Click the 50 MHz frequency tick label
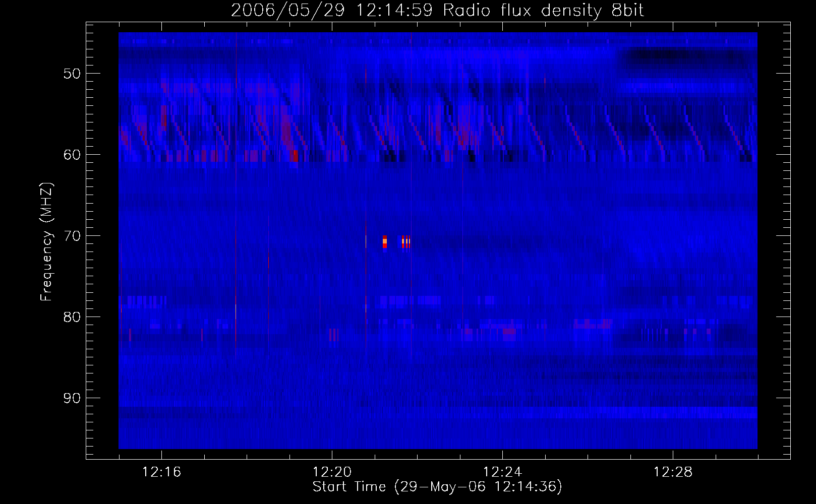Image resolution: width=816 pixels, height=504 pixels. pos(72,74)
